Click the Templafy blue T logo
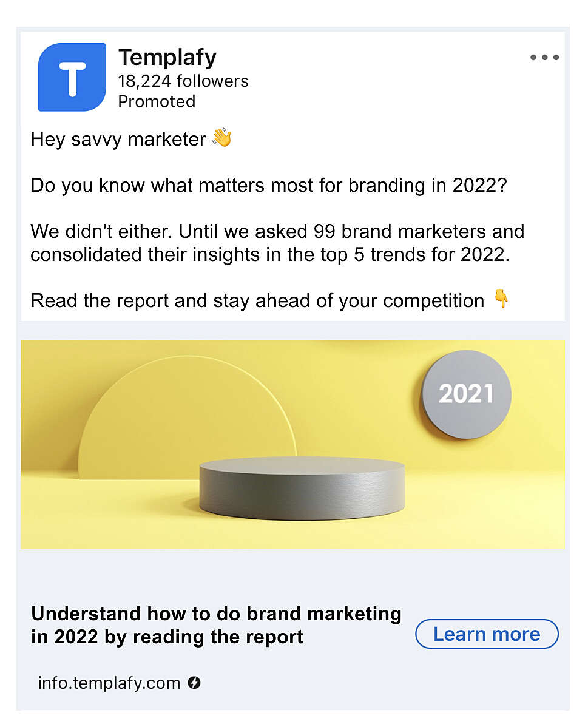Screen dimensions: 588x727 72,77
